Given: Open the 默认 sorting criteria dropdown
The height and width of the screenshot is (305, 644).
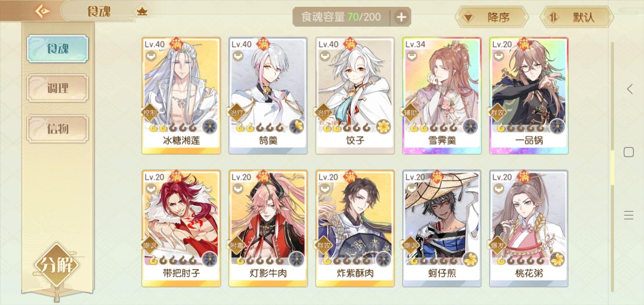Looking at the screenshot, I should pos(576,17).
